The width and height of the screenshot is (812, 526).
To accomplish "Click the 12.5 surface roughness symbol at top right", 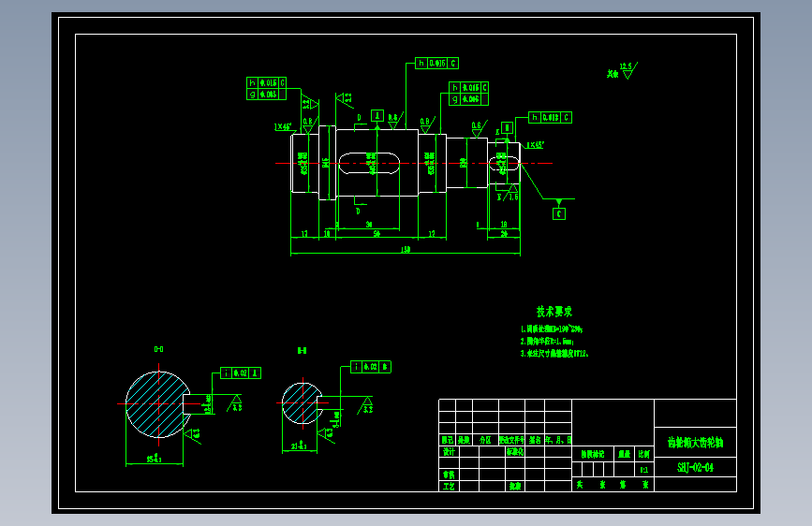I will 628,70.
